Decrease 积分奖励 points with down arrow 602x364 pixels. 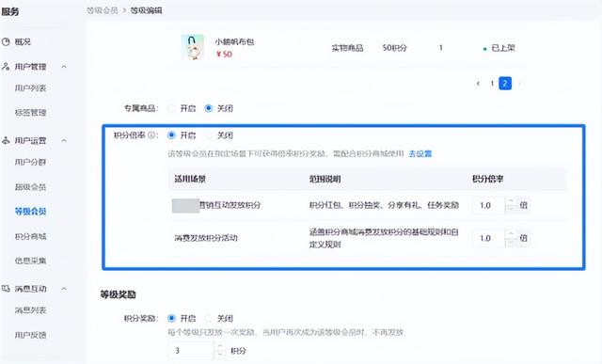pyautogui.click(x=219, y=355)
